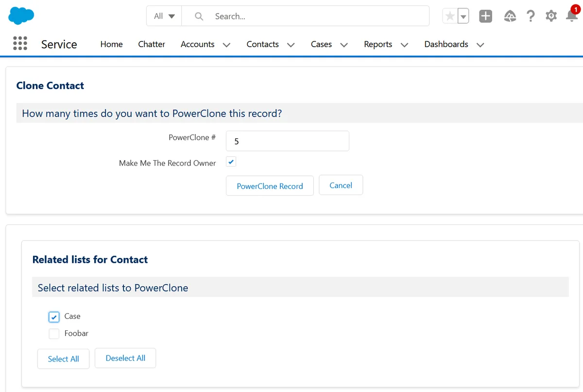Screen dimensions: 583x392
Task: Click the favorites star icon
Action: click(450, 16)
